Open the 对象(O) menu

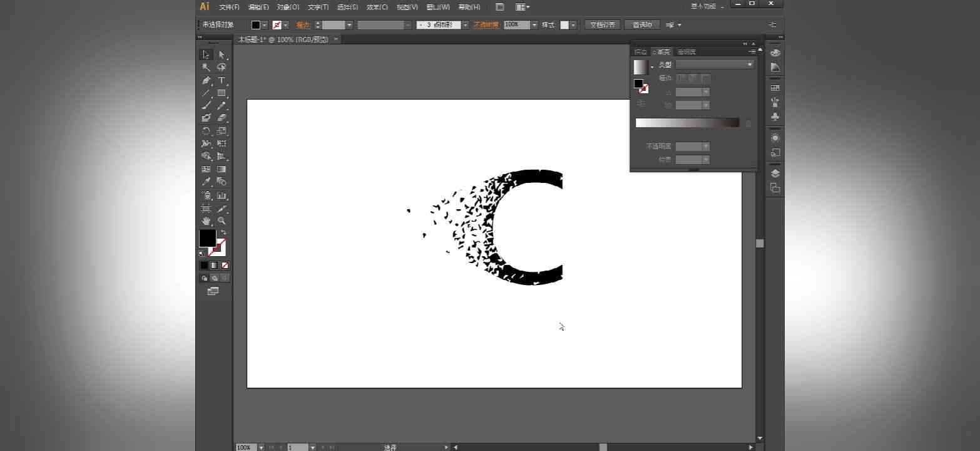(288, 7)
